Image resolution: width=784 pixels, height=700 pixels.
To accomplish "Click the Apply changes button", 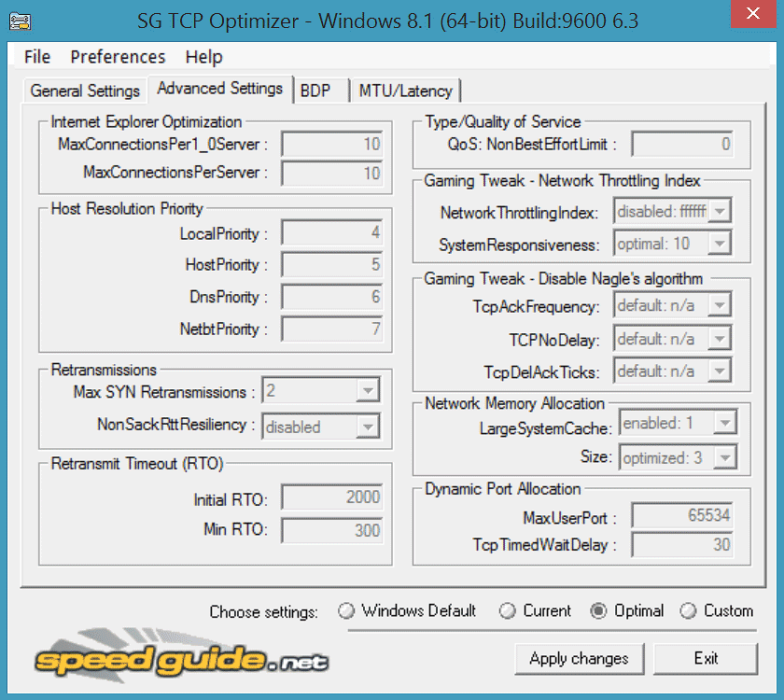I will (x=579, y=659).
